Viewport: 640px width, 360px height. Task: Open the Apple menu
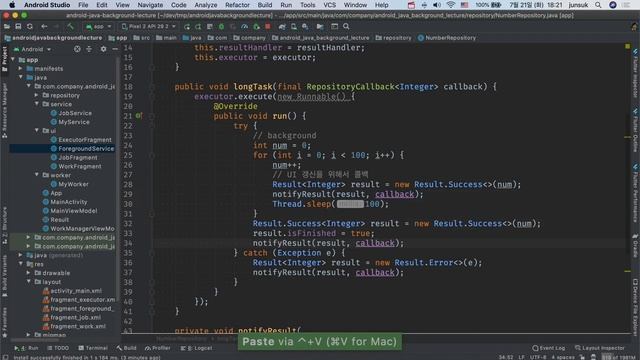[x=12, y=5]
